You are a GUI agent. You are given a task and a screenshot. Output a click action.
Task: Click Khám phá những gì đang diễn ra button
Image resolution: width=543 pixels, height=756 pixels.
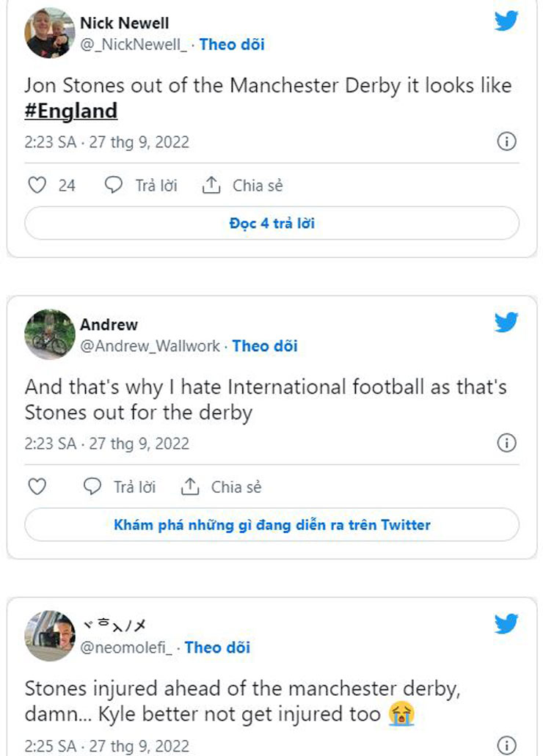tap(271, 525)
